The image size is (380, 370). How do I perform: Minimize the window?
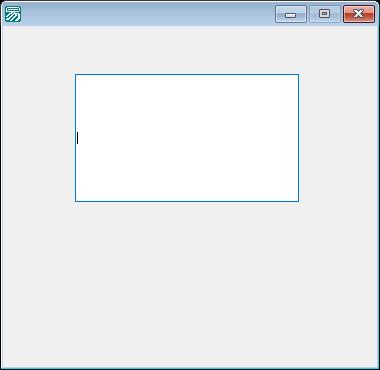point(291,14)
